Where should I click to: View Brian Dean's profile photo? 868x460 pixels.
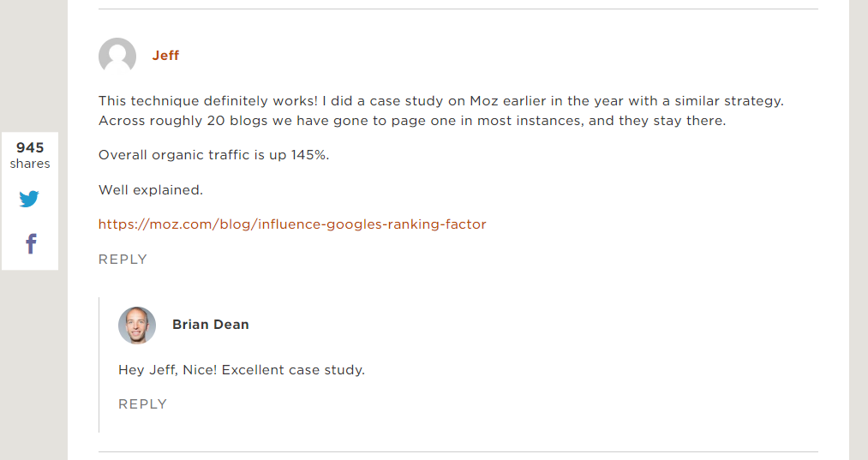pyautogui.click(x=137, y=325)
